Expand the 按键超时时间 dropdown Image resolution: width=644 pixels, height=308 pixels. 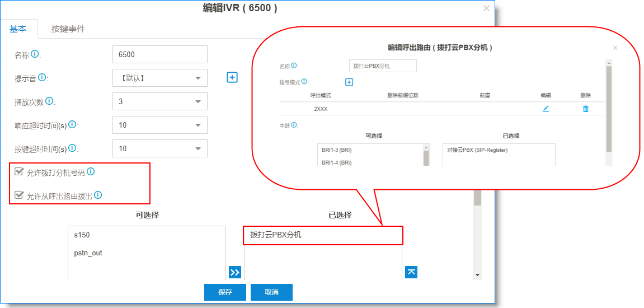tap(159, 148)
